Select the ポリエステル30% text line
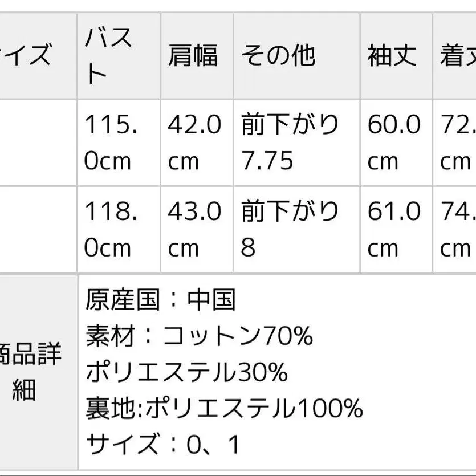476x476 pixels. [187, 372]
